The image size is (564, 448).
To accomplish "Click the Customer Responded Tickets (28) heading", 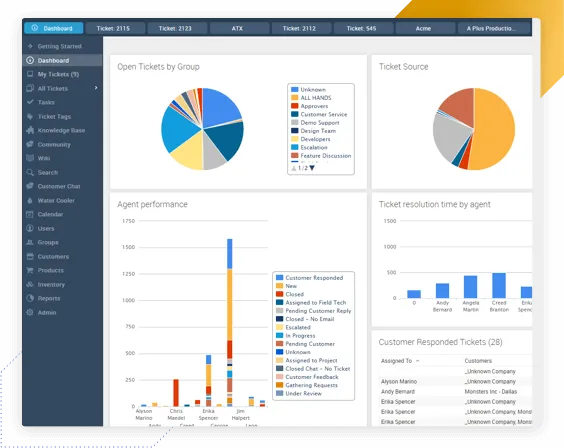I will pos(440,342).
